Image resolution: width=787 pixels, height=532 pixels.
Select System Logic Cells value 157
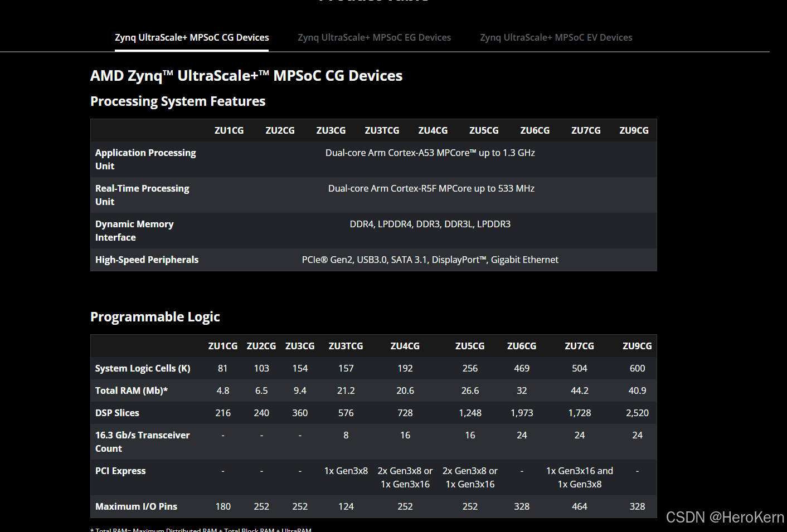[x=346, y=368]
